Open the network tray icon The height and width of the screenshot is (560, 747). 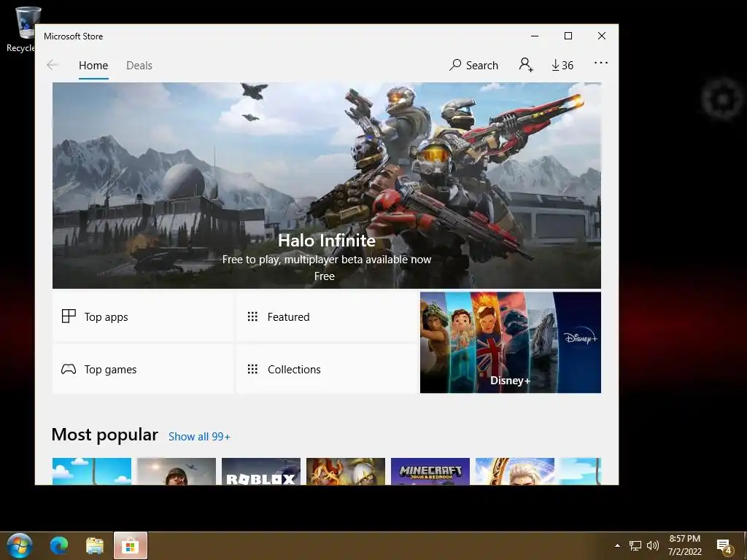(x=635, y=545)
